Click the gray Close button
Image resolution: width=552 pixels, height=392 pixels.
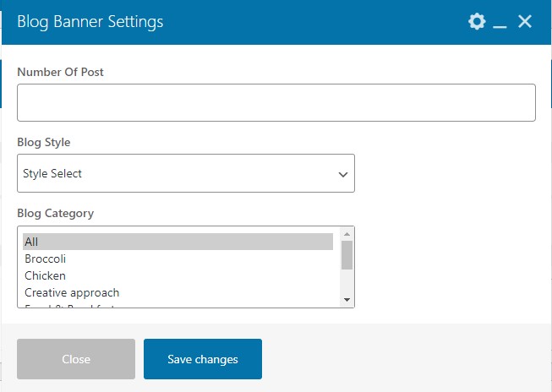tap(76, 359)
